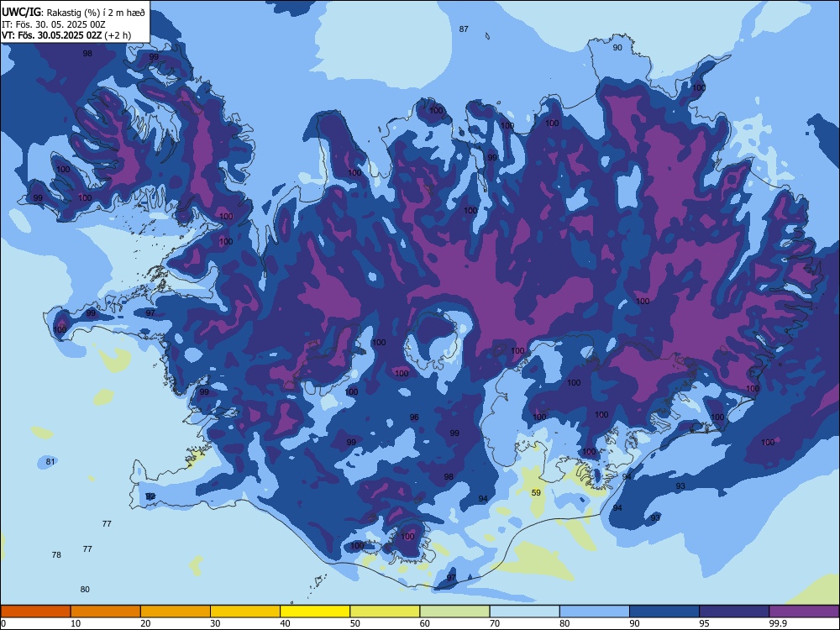Image resolution: width=840 pixels, height=630 pixels.
Task: Click the '96' humidity value on the map
Action: tap(414, 417)
